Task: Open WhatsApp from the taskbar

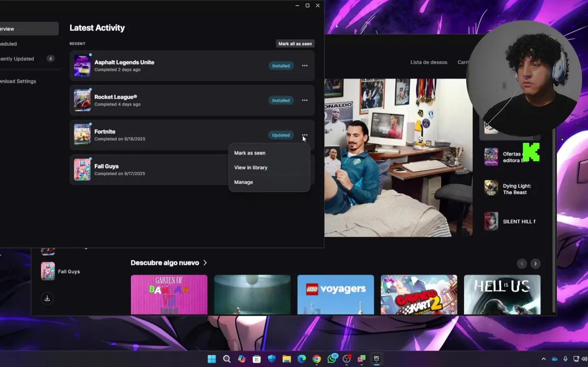Action: 332,359
